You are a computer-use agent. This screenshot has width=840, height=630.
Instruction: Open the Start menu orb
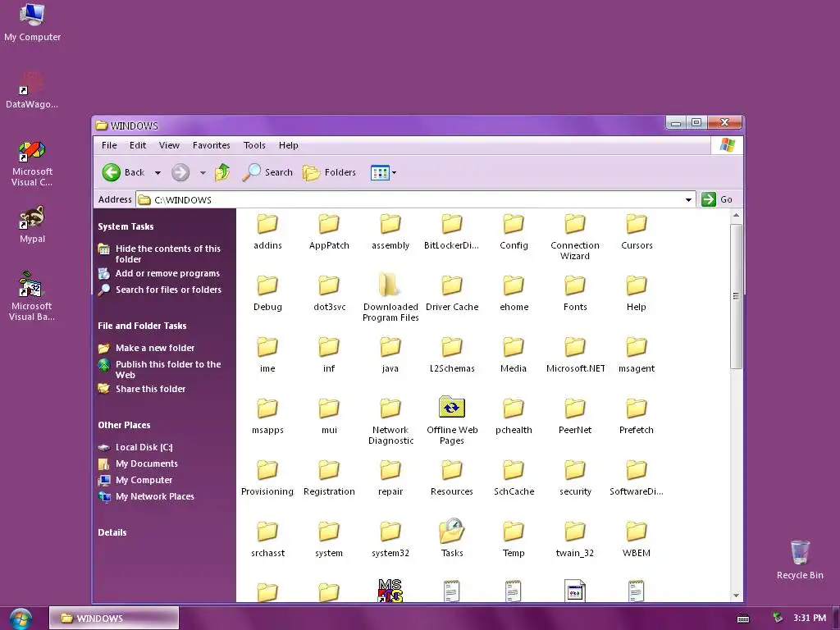pyautogui.click(x=21, y=619)
